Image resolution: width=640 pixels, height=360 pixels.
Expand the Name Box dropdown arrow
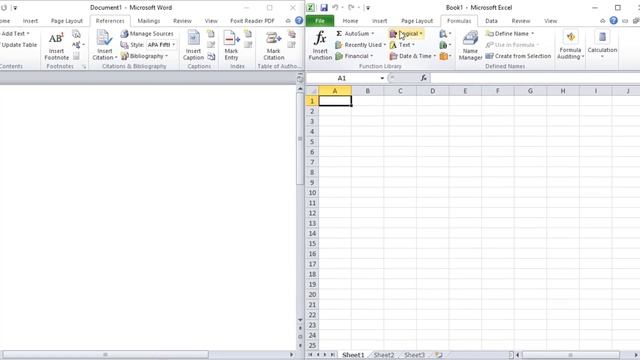(x=382, y=78)
